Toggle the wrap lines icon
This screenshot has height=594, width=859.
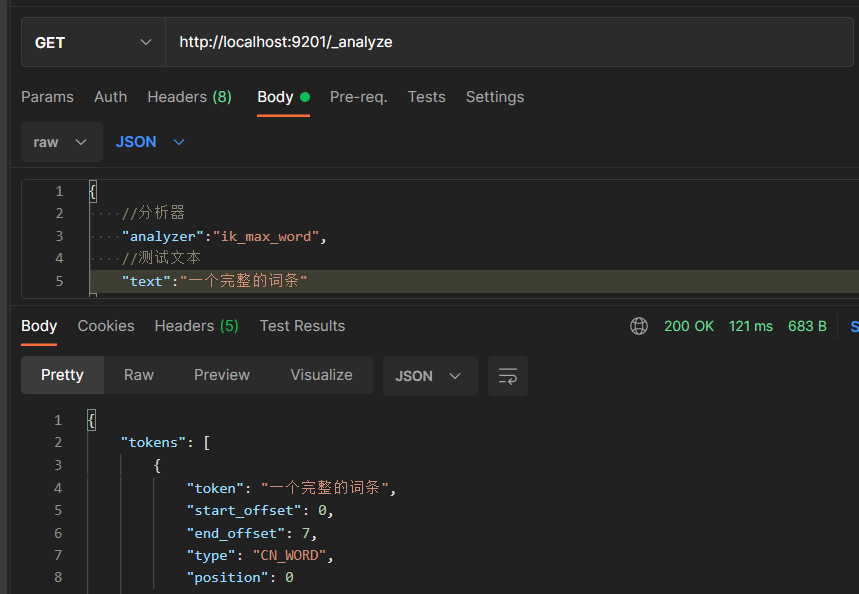click(508, 376)
